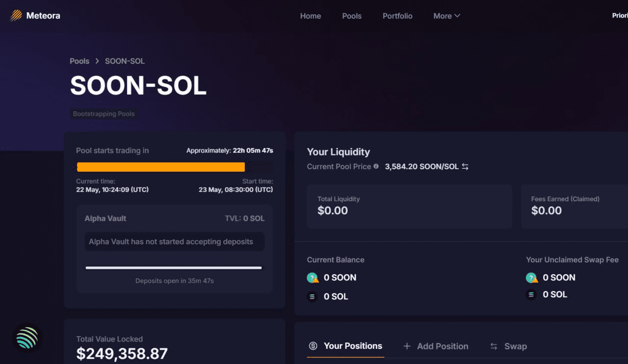Click the dollar icon on Your Positions tab

[x=313, y=346]
